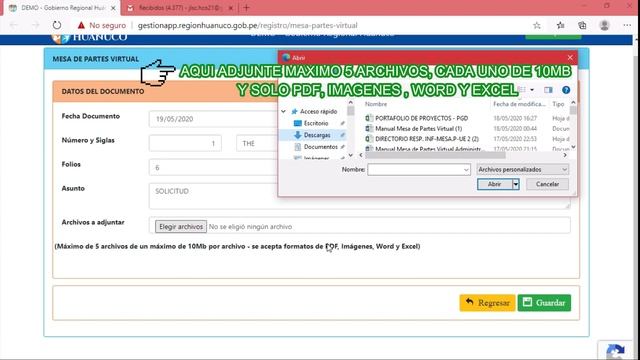Click the horizontal scrollbar of file list
The image size is (640, 360).
435,155
